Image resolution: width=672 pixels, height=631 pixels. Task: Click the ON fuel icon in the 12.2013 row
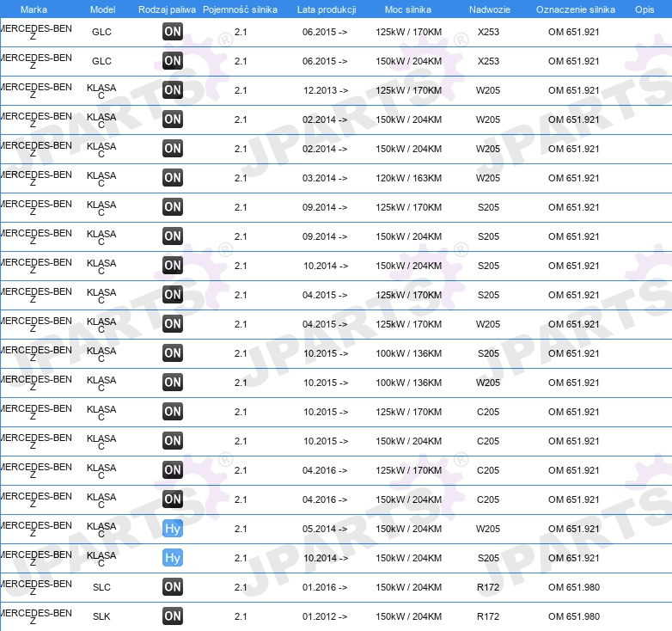[x=173, y=89]
